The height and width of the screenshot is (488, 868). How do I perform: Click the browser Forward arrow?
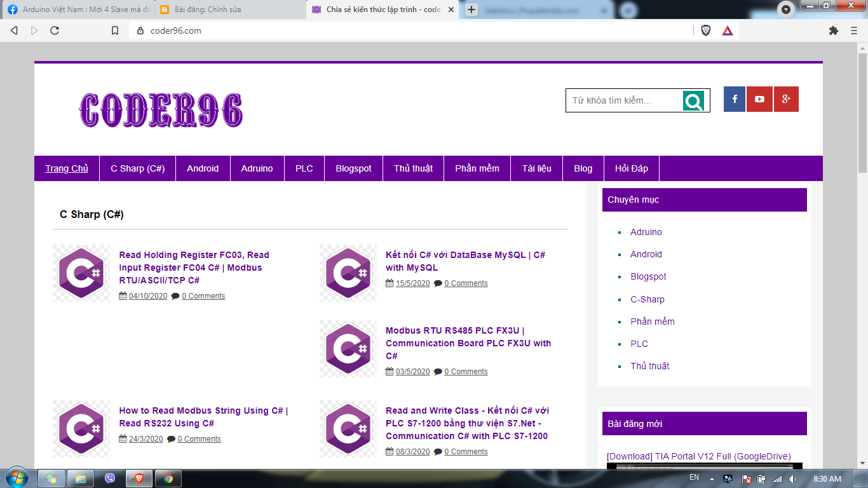[x=34, y=30]
